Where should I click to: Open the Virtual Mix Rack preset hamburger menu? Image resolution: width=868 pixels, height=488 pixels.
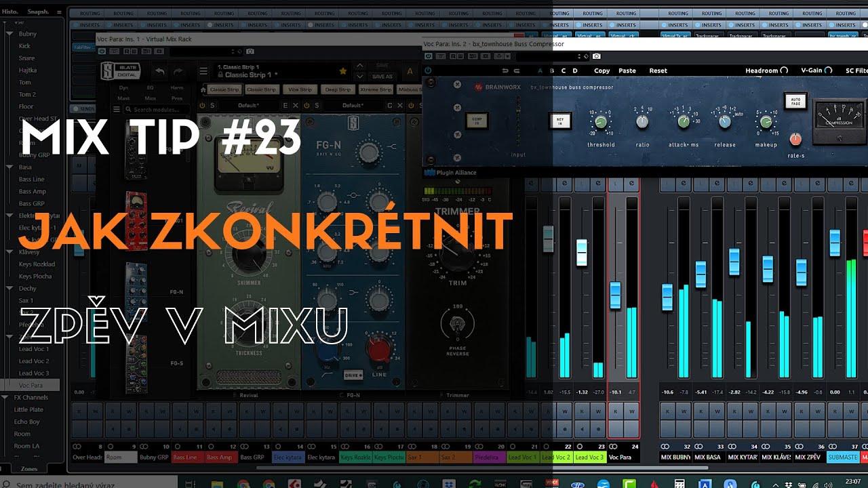[x=203, y=71]
